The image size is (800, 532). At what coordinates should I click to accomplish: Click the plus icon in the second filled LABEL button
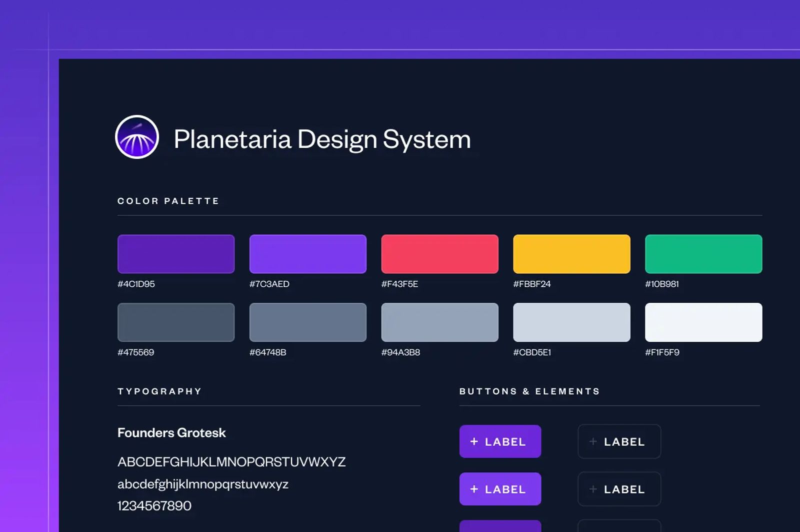(474, 489)
